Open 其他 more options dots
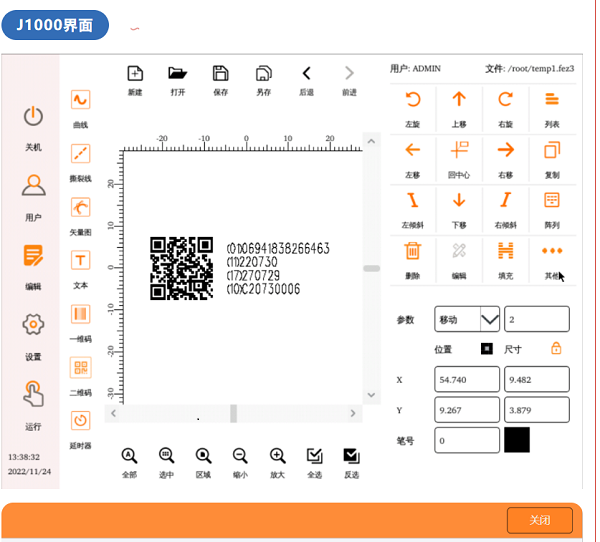The width and height of the screenshot is (600, 542). [552, 251]
